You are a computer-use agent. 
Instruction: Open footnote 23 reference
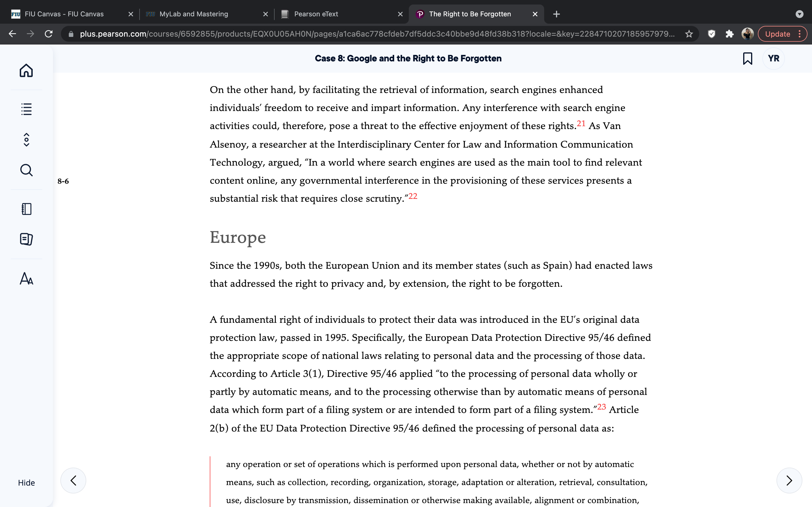602,407
